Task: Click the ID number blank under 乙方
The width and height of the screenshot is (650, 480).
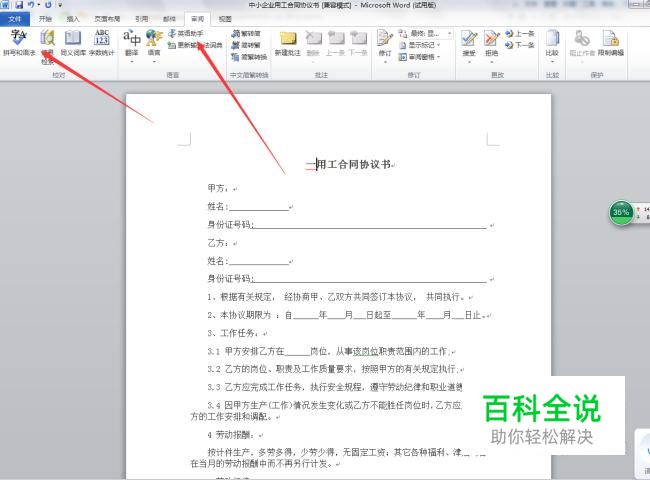Action: [x=370, y=279]
